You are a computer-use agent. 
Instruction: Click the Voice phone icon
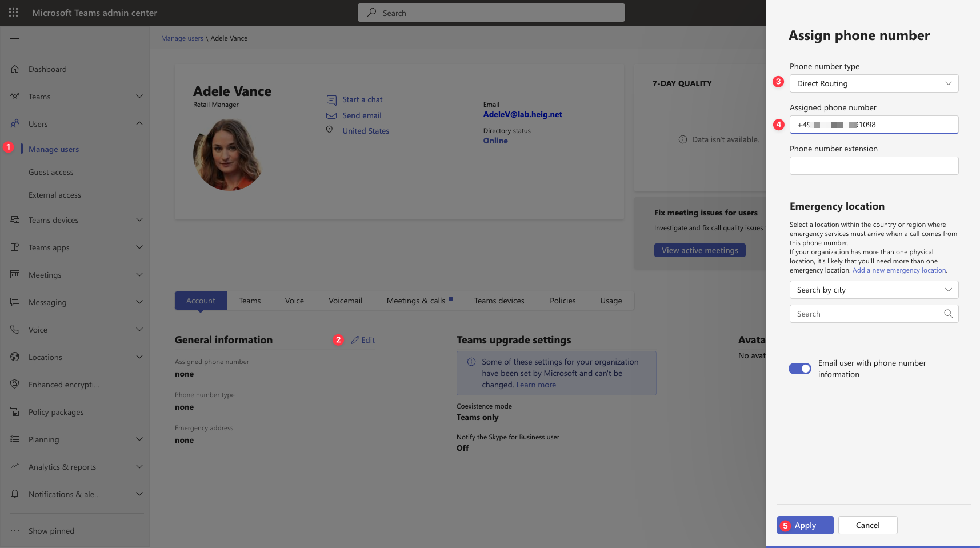[x=15, y=329]
